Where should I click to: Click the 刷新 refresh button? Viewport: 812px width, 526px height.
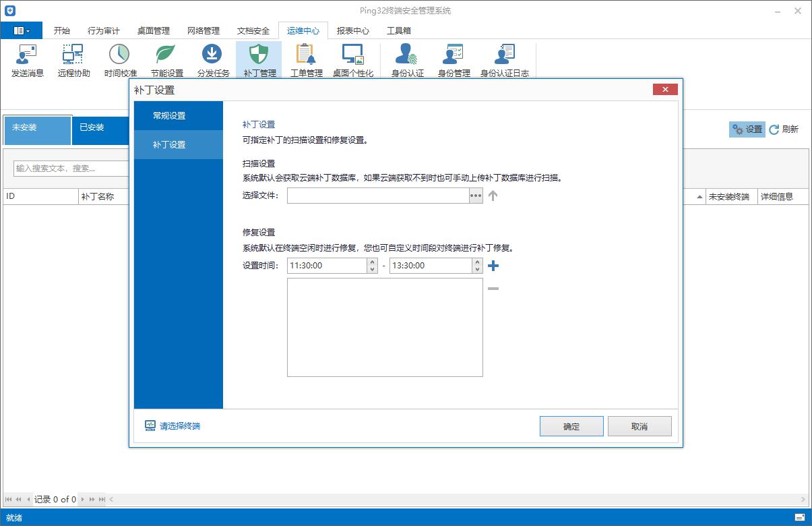pos(784,129)
